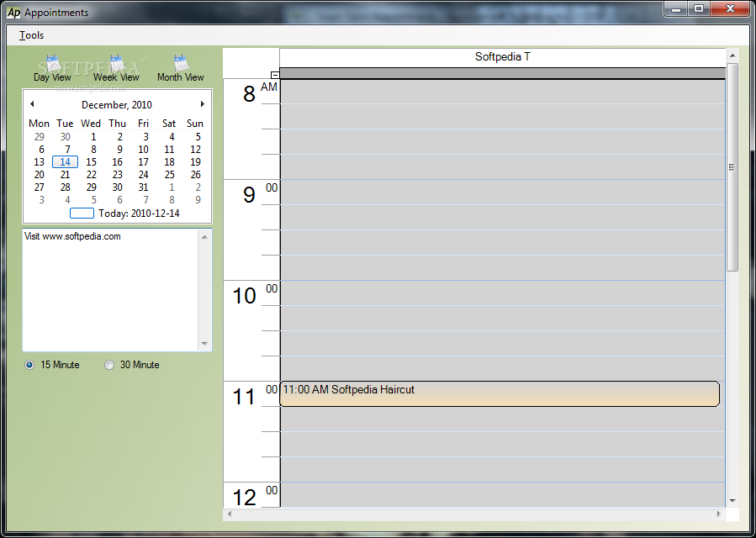Click in the notes text box
The height and width of the screenshot is (538, 756).
tap(110, 290)
